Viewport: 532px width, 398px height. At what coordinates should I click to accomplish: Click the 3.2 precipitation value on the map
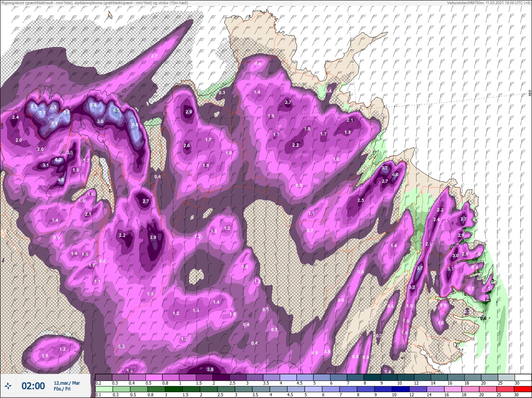coord(412,287)
